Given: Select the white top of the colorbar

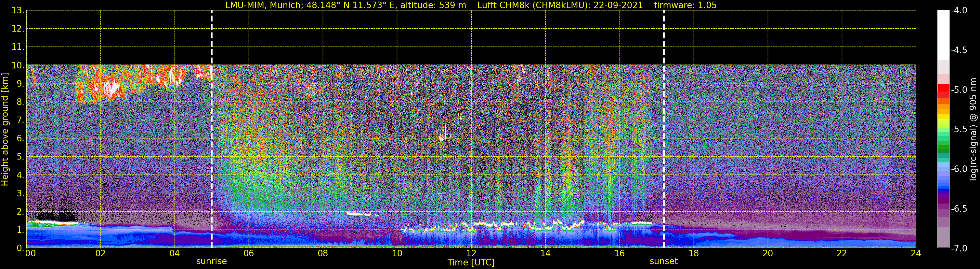Looking at the screenshot, I should pos(943,35).
